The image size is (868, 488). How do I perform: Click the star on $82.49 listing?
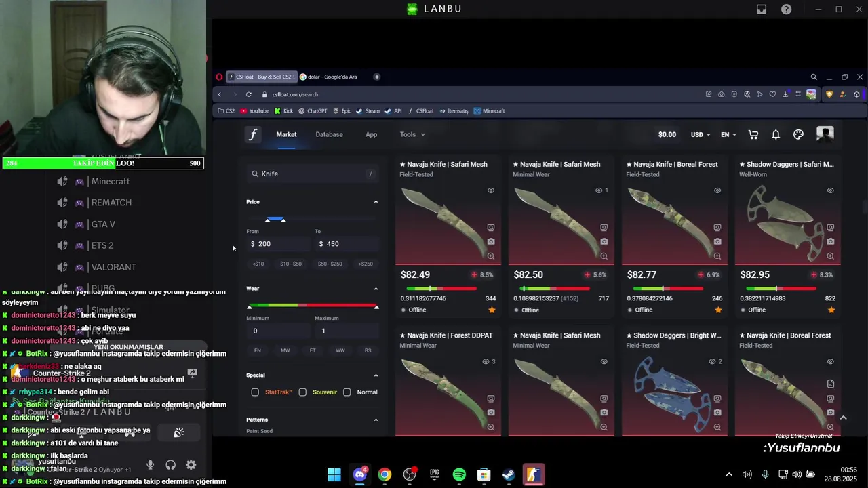click(492, 310)
